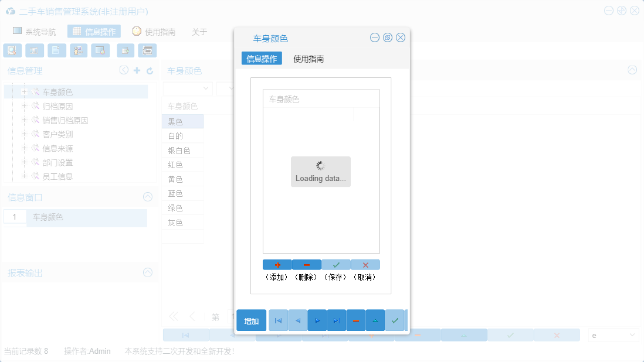Click the export icon near the toolbar's right end
Screen dimensions: 644x362
coord(125,50)
